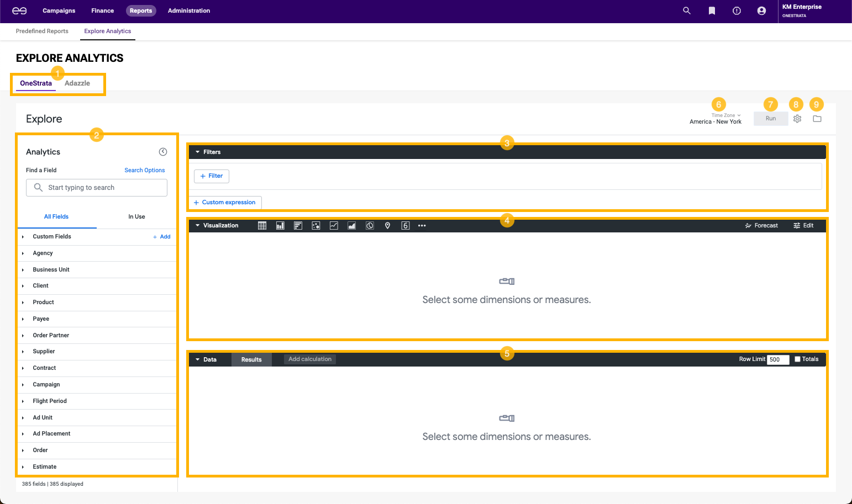Enable the Totals checkbox
Viewport: 852px width, 504px height.
(797, 359)
